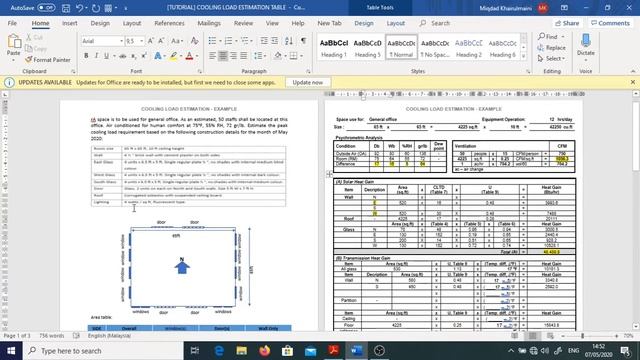Open Paragraph dialog launcher

308,71
